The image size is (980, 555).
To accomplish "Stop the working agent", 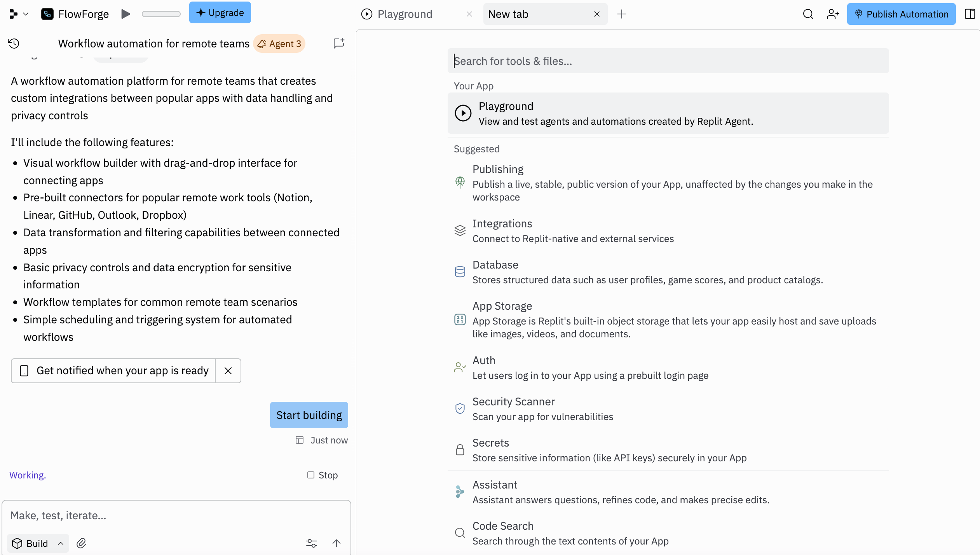I will [x=323, y=475].
